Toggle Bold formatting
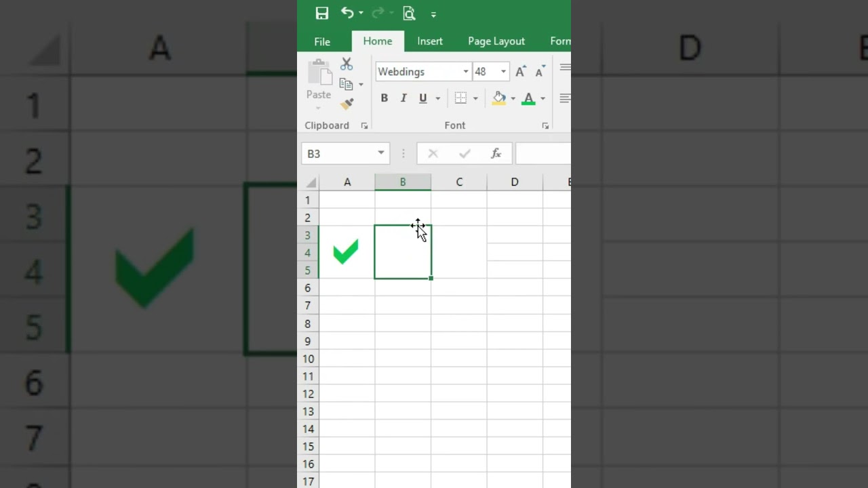This screenshot has height=488, width=868. tap(384, 98)
